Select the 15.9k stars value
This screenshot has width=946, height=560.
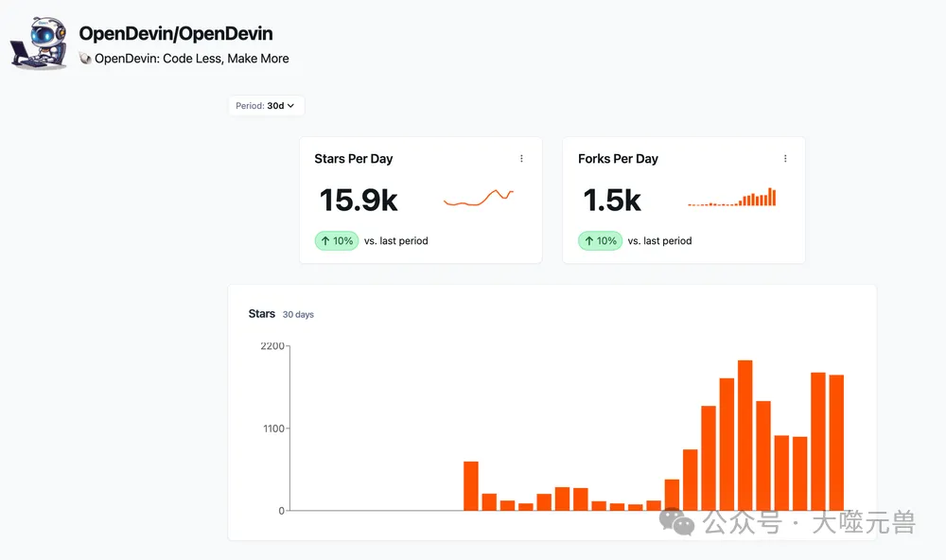(x=359, y=201)
